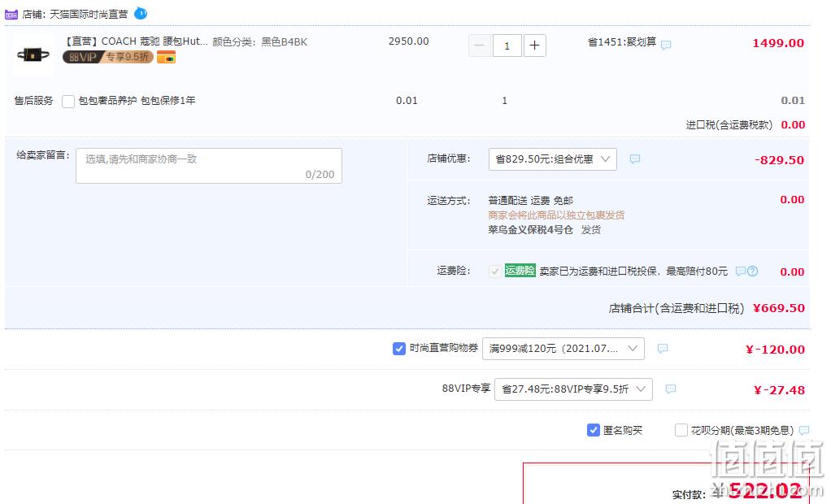Click the 菜鸟金义保税4号仓 warehouse text
The height and width of the screenshot is (504, 831).
tap(530, 230)
